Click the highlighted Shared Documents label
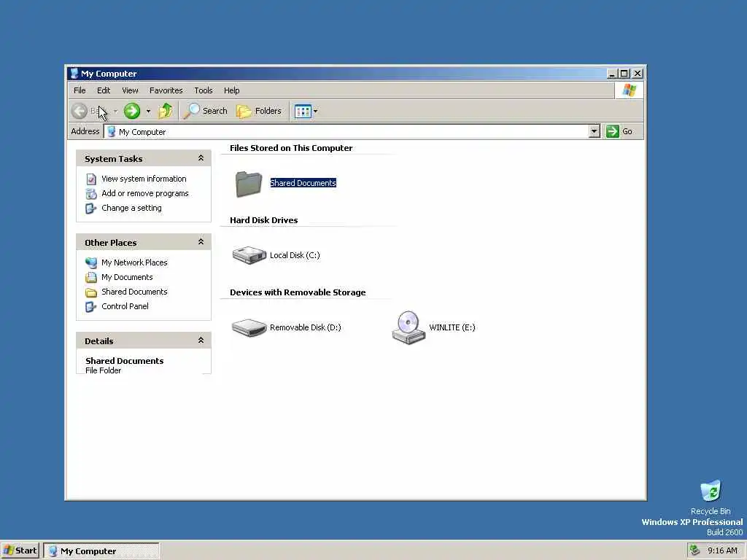Image resolution: width=747 pixels, height=560 pixels. (303, 183)
